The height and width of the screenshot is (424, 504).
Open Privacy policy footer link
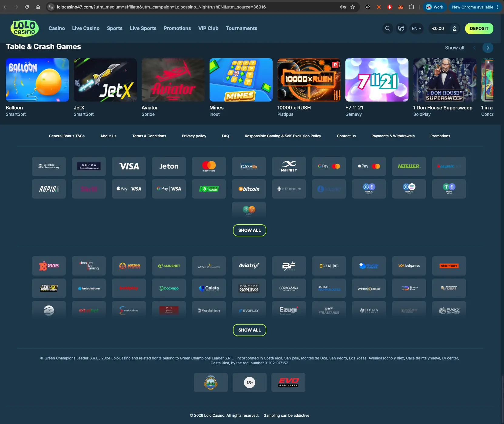pos(194,136)
